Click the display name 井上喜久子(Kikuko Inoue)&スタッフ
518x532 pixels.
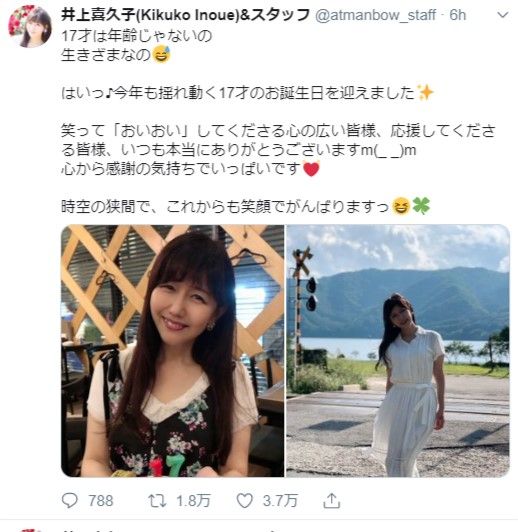(186, 15)
